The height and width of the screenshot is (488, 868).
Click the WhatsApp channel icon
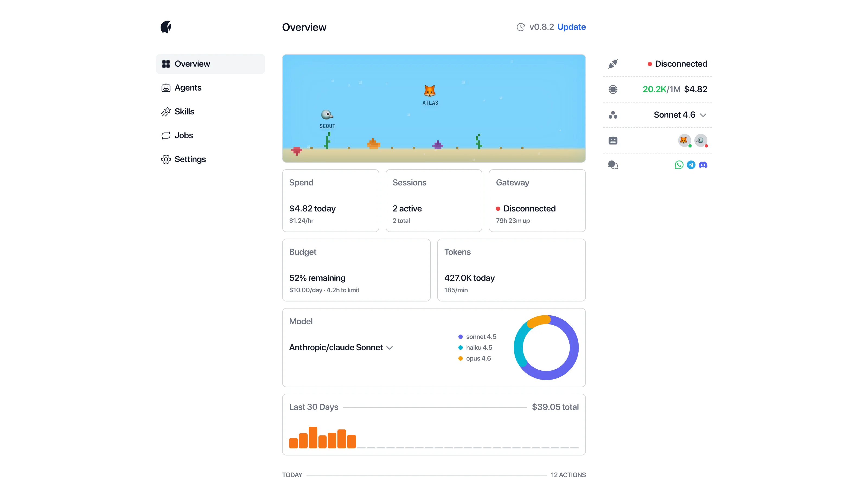click(679, 165)
